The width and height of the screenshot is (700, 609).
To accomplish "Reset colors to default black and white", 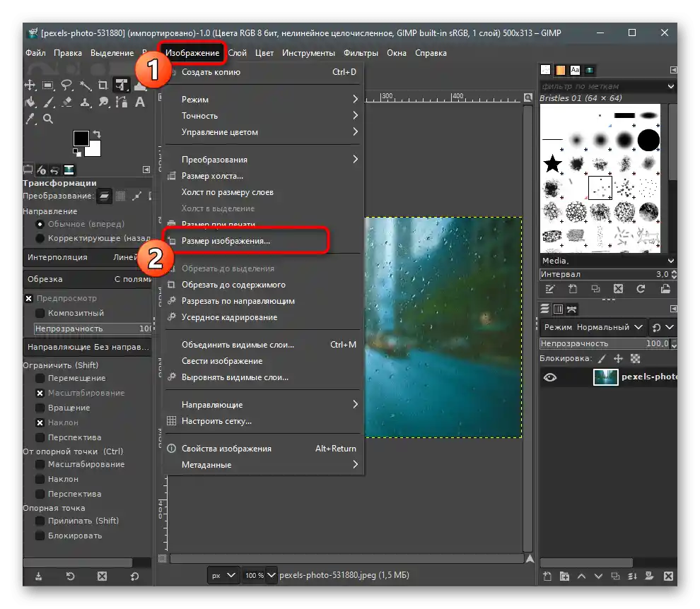I will click(x=77, y=153).
